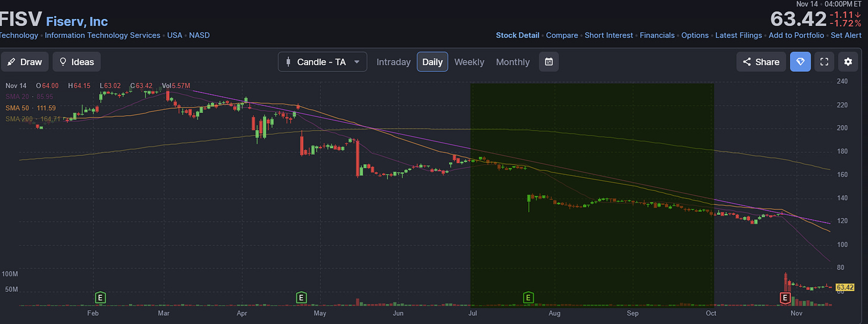Click the 63.42 last price in header

pyautogui.click(x=798, y=19)
